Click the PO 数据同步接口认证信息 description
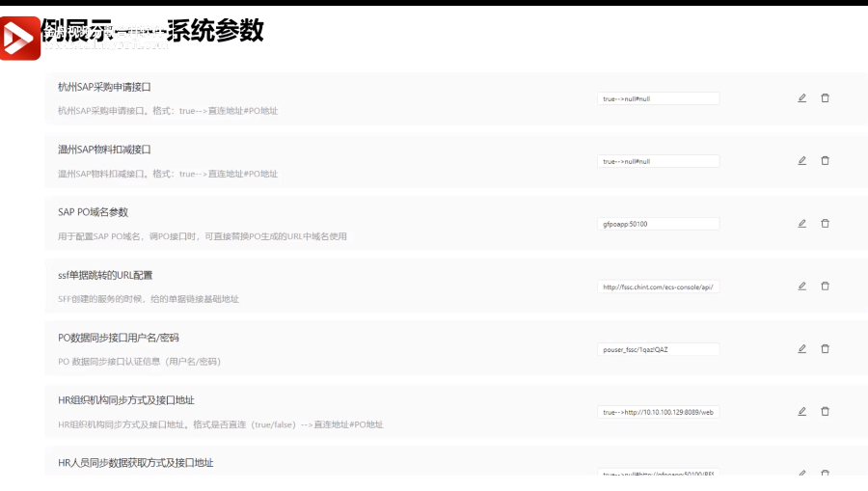Image resolution: width=868 pixels, height=491 pixels. pyautogui.click(x=140, y=362)
